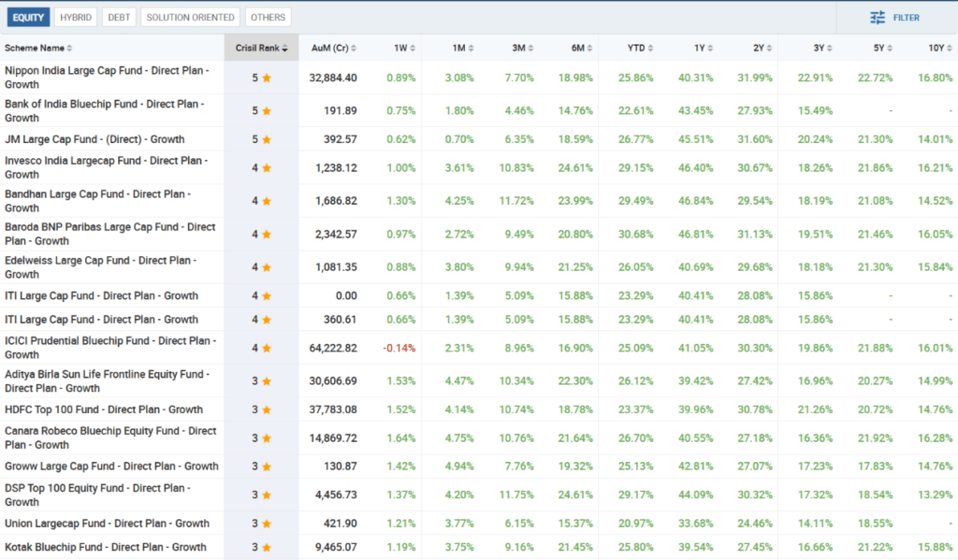This screenshot has height=560, width=958.
Task: Open Edelweiss Large Cap Fund scheme
Action: (x=101, y=266)
